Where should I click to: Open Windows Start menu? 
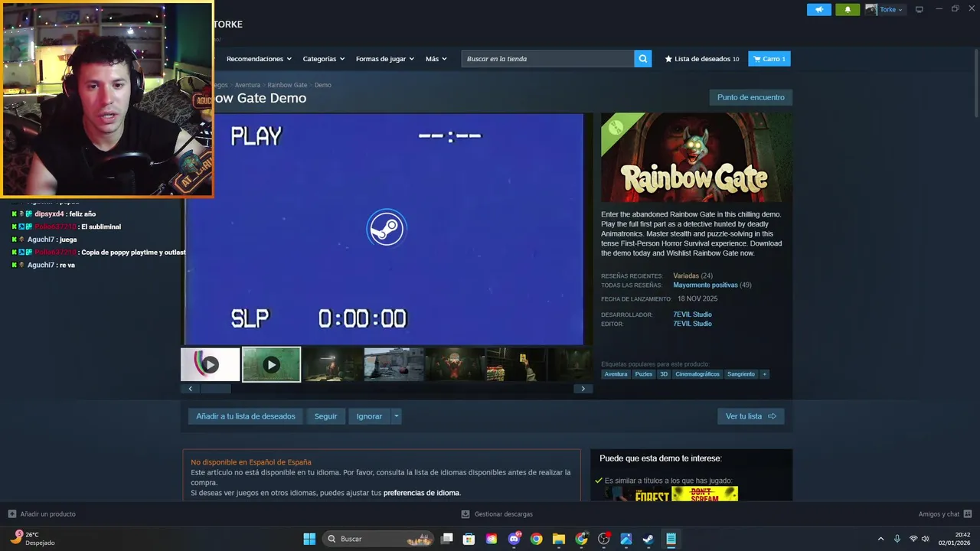tap(309, 539)
